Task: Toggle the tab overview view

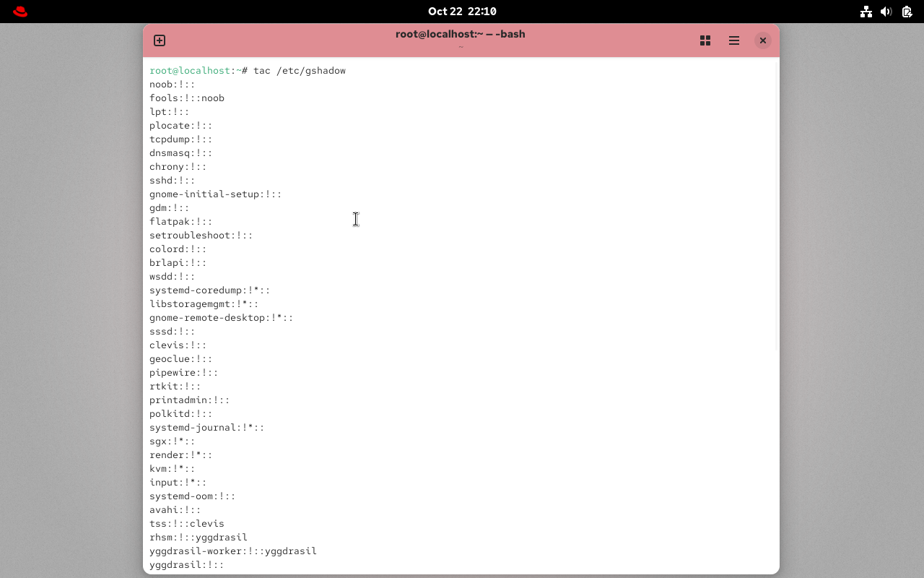Action: [x=705, y=40]
